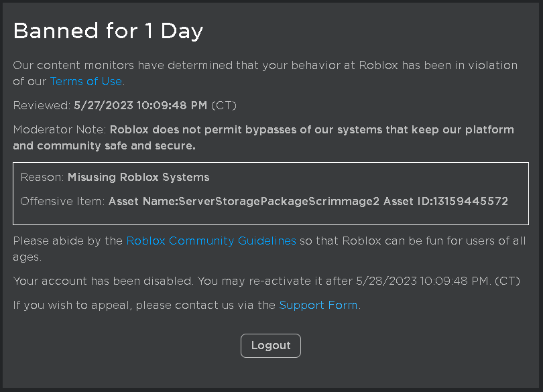Click the 'Our content monitors have determined' sentence
This screenshot has height=392, width=543.
pos(265,73)
